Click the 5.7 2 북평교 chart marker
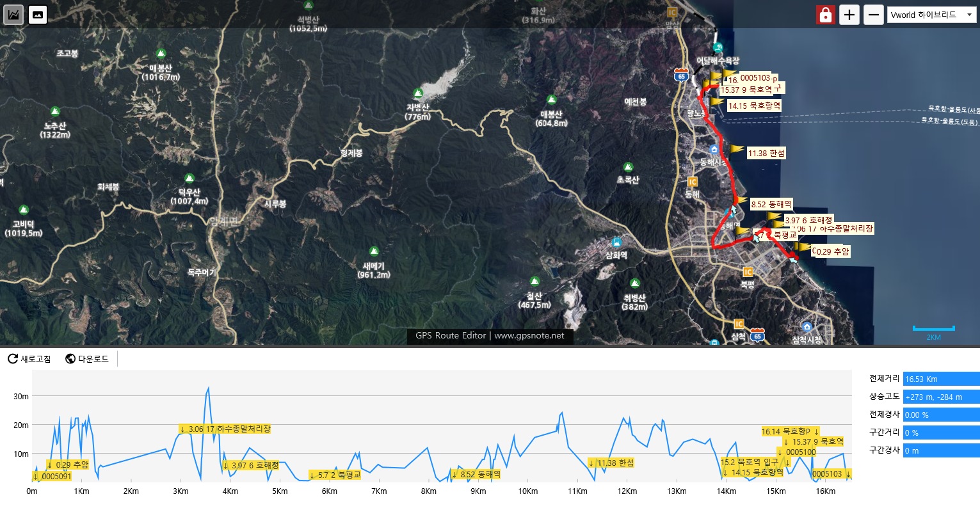This screenshot has width=980, height=508. tap(334, 475)
